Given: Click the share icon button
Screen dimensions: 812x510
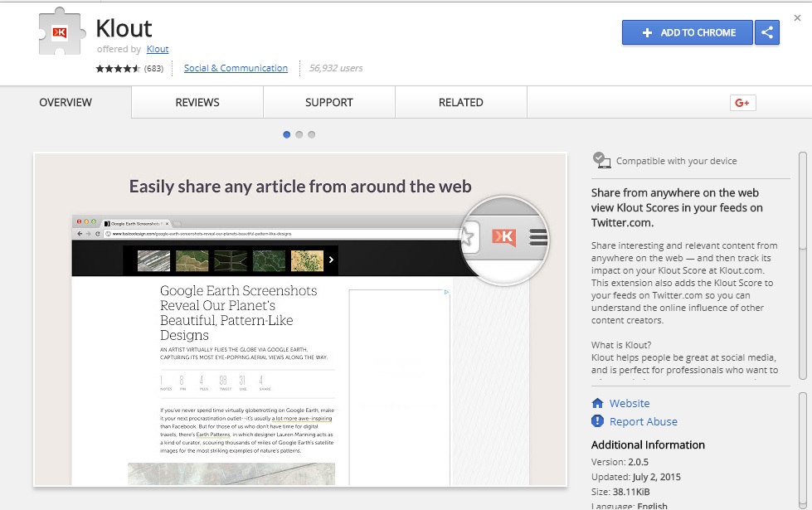Looking at the screenshot, I should click(x=767, y=32).
